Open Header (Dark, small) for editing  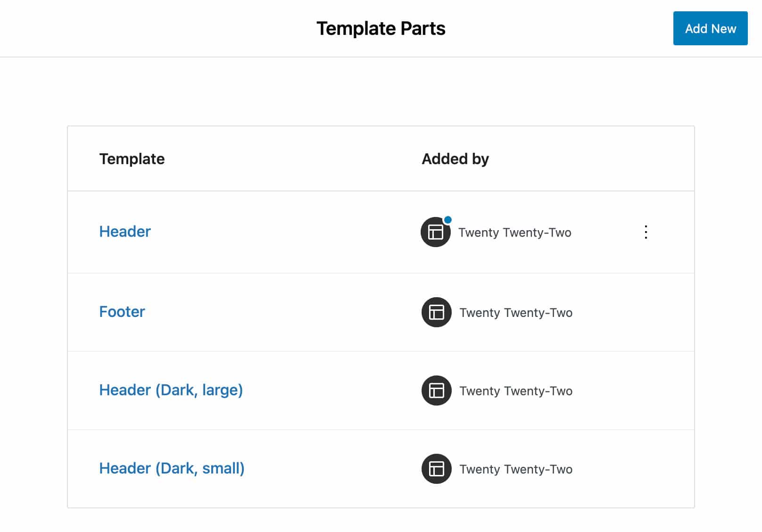172,468
